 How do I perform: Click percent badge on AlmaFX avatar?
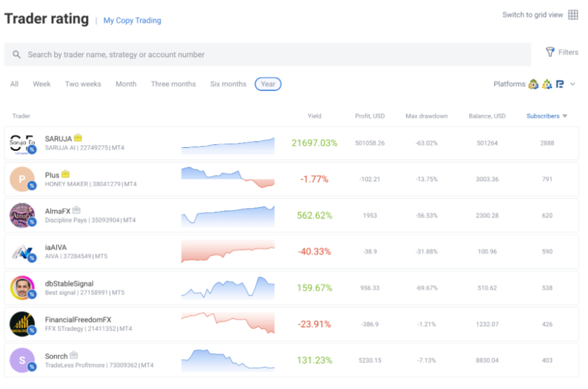point(32,222)
